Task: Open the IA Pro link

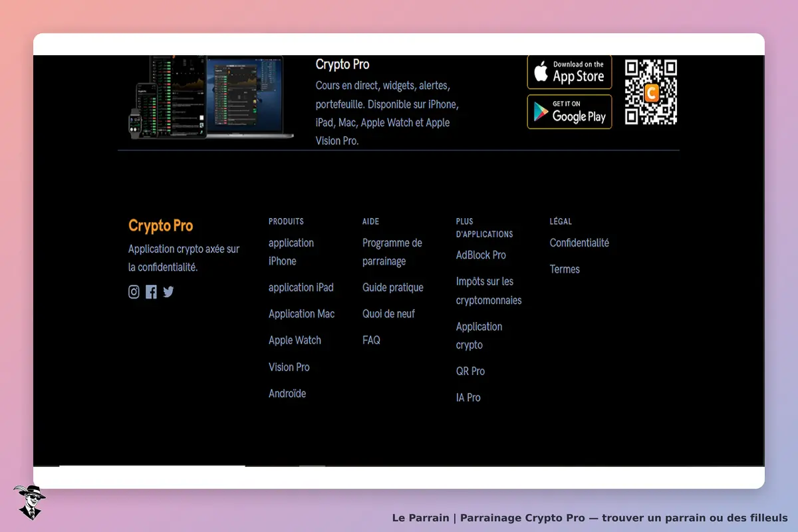Action: [x=468, y=398]
